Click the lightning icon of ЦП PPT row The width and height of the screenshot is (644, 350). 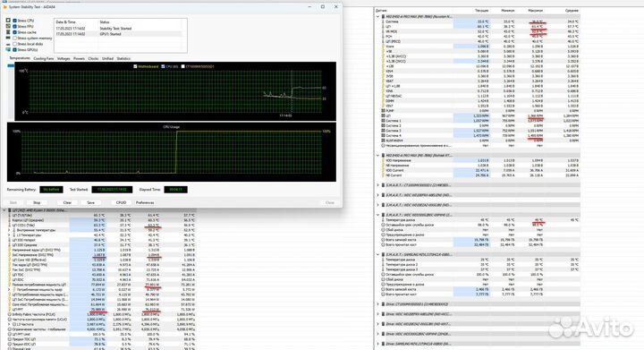(x=10, y=310)
